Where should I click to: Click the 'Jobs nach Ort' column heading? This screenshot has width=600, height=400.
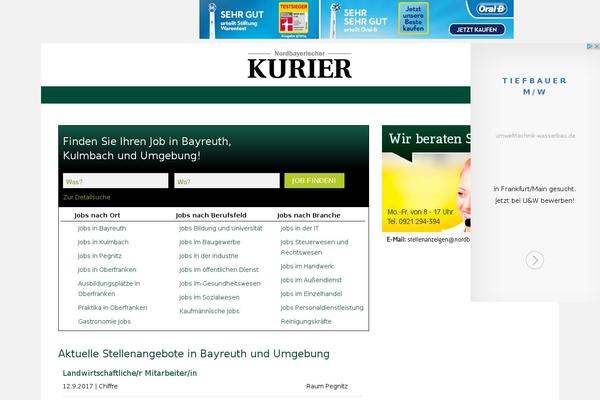97,215
